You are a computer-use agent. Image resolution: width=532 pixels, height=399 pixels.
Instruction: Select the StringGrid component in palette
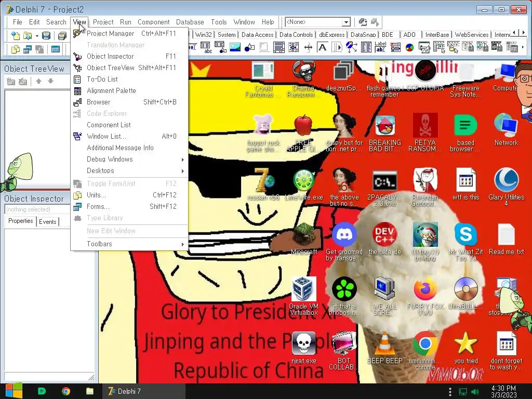pos(206,47)
